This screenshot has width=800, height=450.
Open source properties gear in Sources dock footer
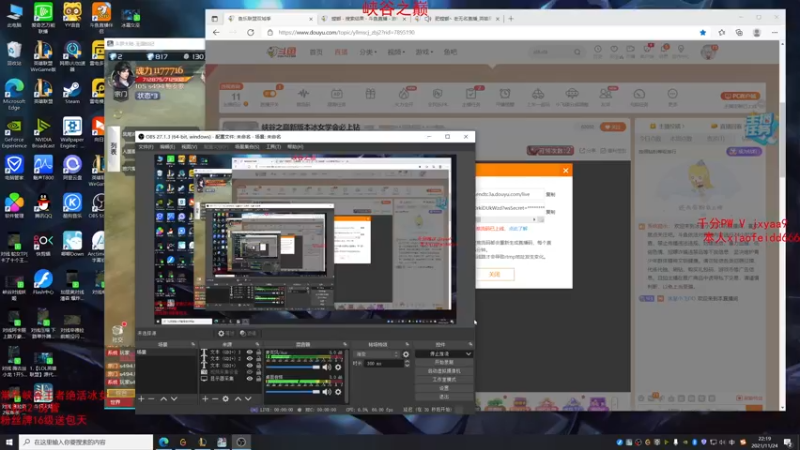point(226,398)
